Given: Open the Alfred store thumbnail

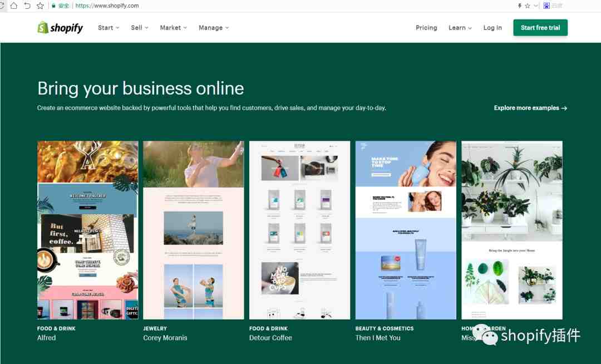Looking at the screenshot, I should (88, 230).
